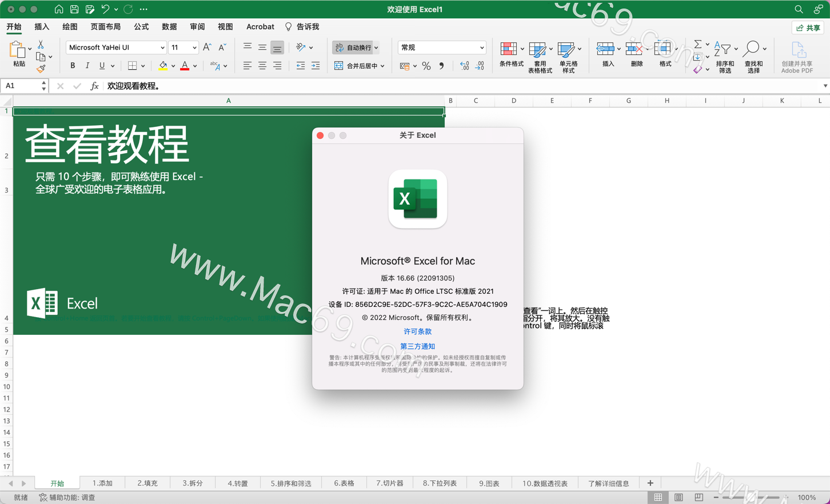Image resolution: width=830 pixels, height=504 pixels.
Task: Click the percent style icon
Action: tap(426, 66)
